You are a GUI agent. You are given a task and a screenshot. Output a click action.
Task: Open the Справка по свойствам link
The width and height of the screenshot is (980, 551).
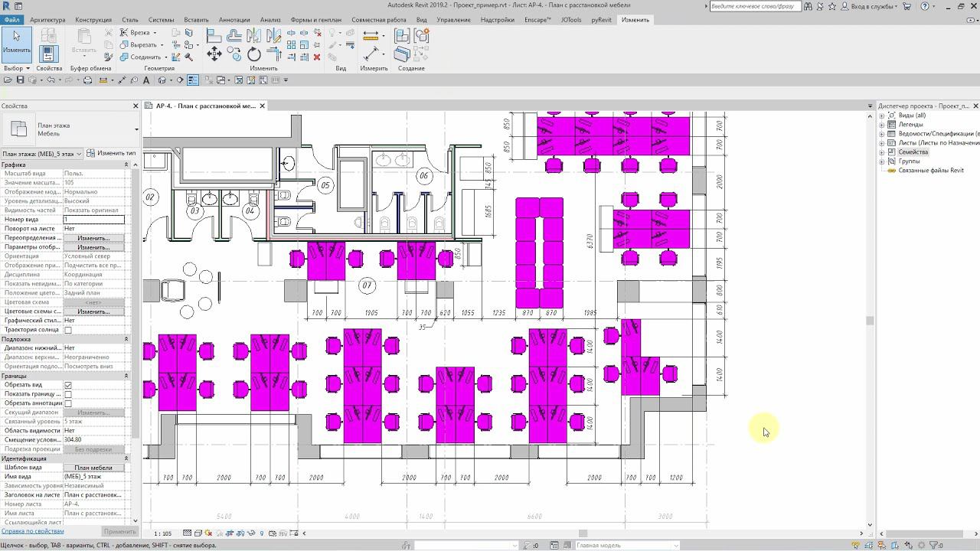point(32,531)
